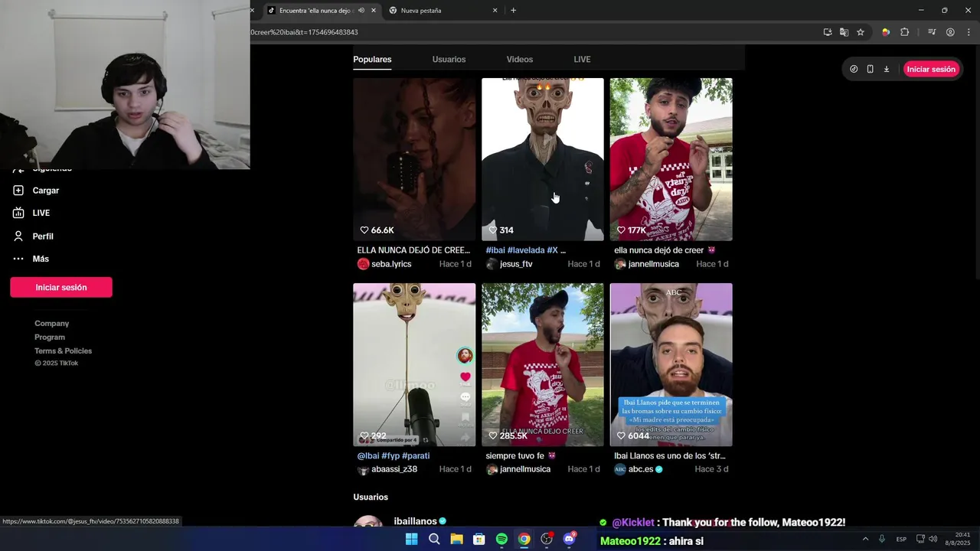Click 'ELLA NUNCA DEJÓ DE CREE...' caption
Viewport: 980px width, 551px height.
413,250
